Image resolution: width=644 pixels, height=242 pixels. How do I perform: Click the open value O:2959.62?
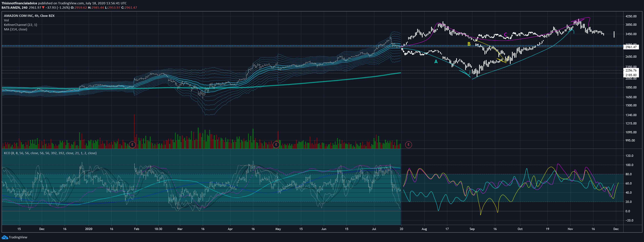click(79, 7)
